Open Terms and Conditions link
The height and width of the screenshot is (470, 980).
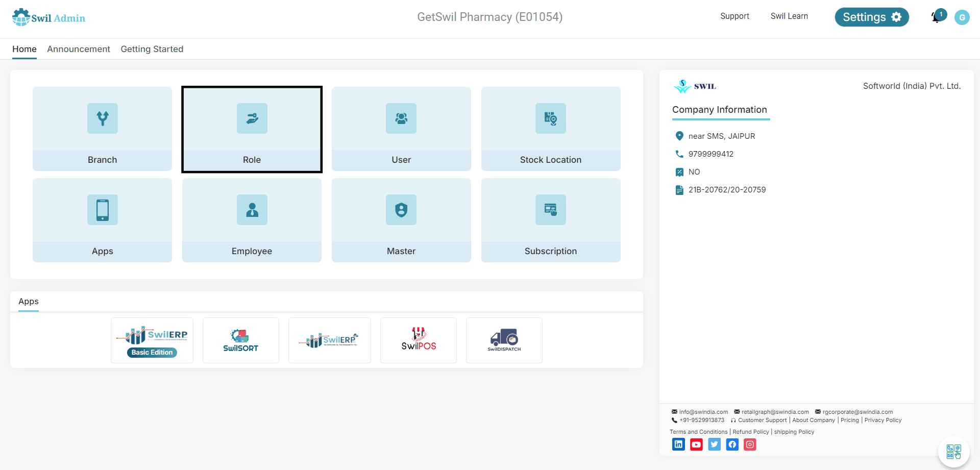699,432
